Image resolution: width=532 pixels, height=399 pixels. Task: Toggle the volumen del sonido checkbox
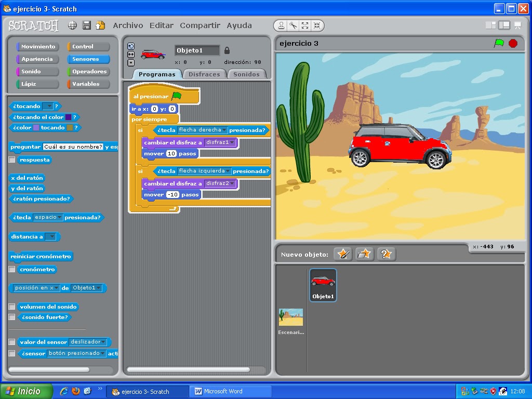point(12,307)
